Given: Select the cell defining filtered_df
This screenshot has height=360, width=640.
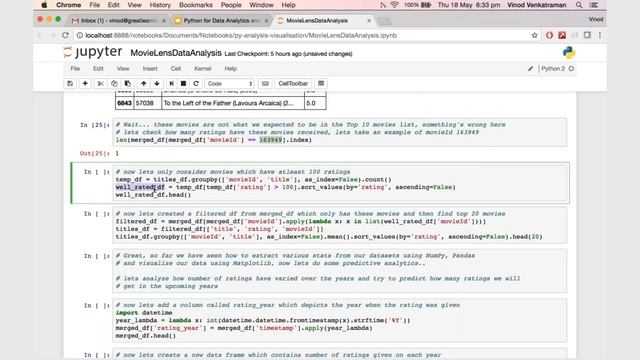Looking at the screenshot, I should point(340,225).
